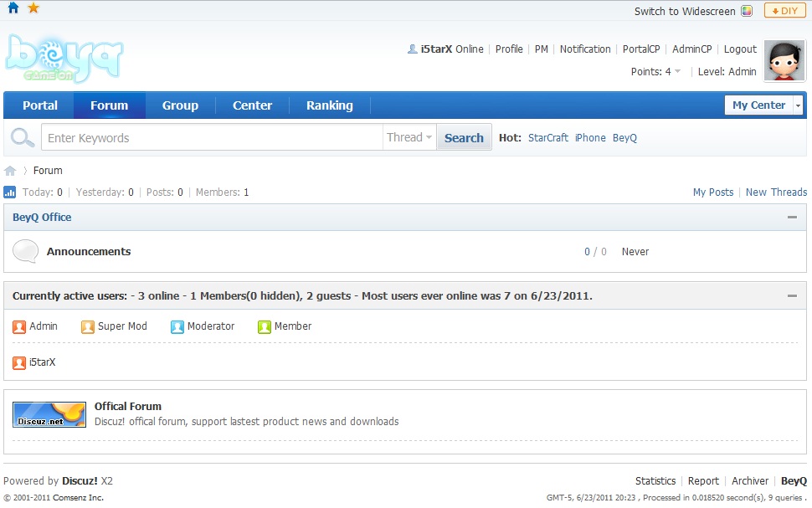Click the Announcements speech bubble icon
Screen dimensions: 812x508
pyautogui.click(x=25, y=251)
